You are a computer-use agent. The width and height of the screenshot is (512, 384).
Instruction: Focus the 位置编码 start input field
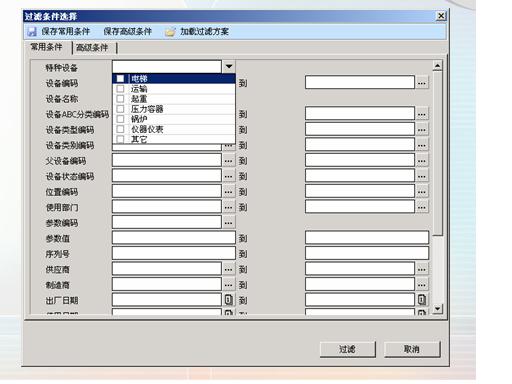pyautogui.click(x=167, y=191)
